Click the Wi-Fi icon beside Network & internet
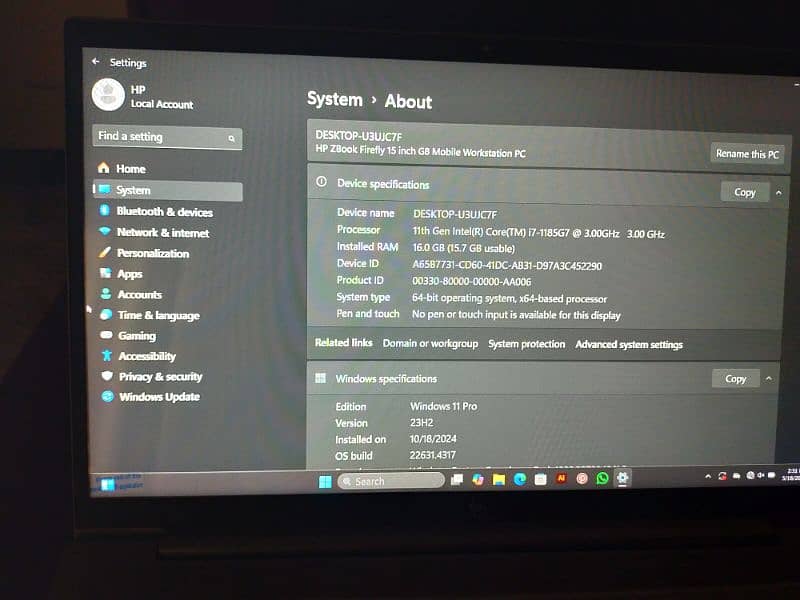 coord(105,231)
